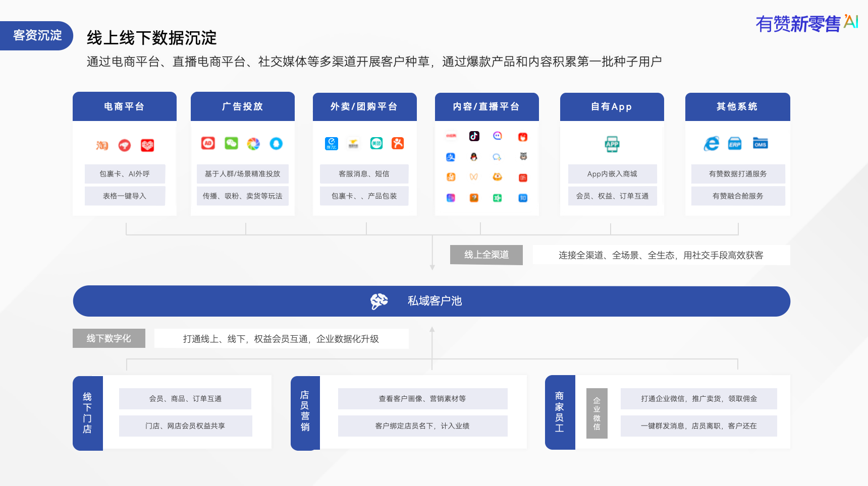
Task: Click the 包裹卡、AI外呼 button
Action: [x=124, y=173]
